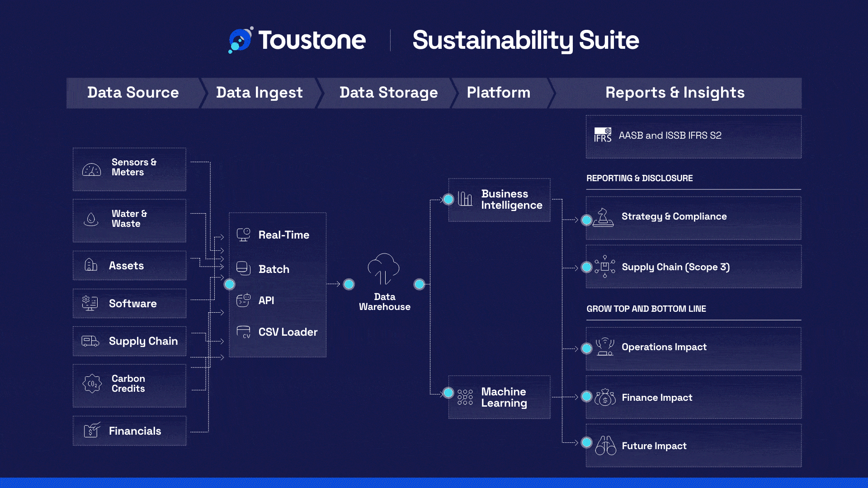Click the cyan node beside Machine Learning
The height and width of the screenshot is (488, 868).
[x=448, y=393]
